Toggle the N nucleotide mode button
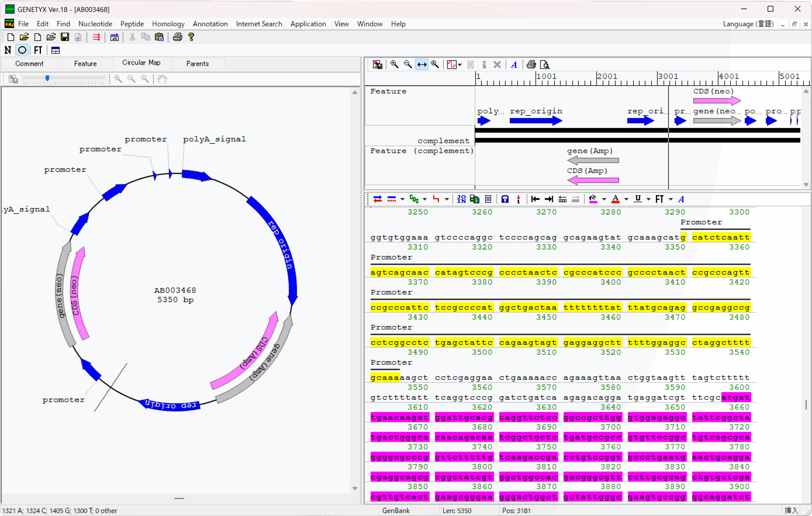Screen dimensions: 812x516 pos(8,50)
